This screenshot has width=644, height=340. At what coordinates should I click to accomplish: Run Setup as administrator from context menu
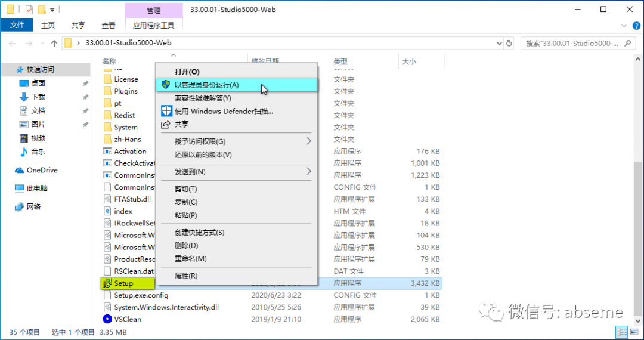click(237, 85)
